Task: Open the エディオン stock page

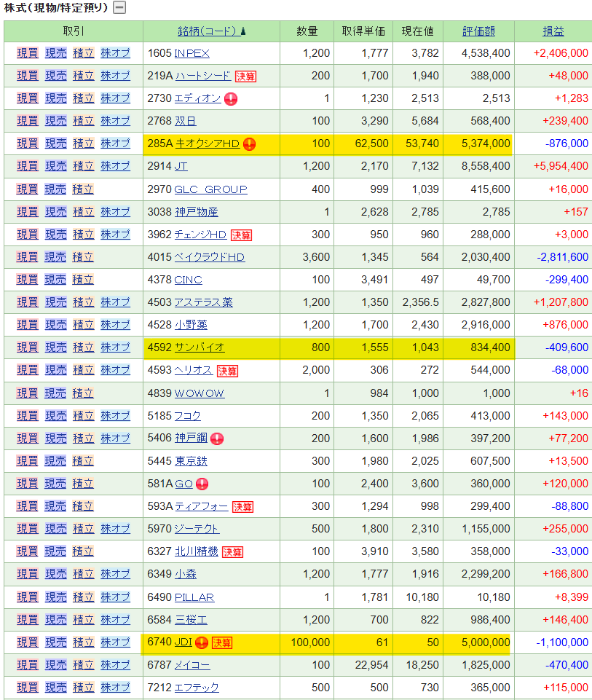Action: coord(197,98)
